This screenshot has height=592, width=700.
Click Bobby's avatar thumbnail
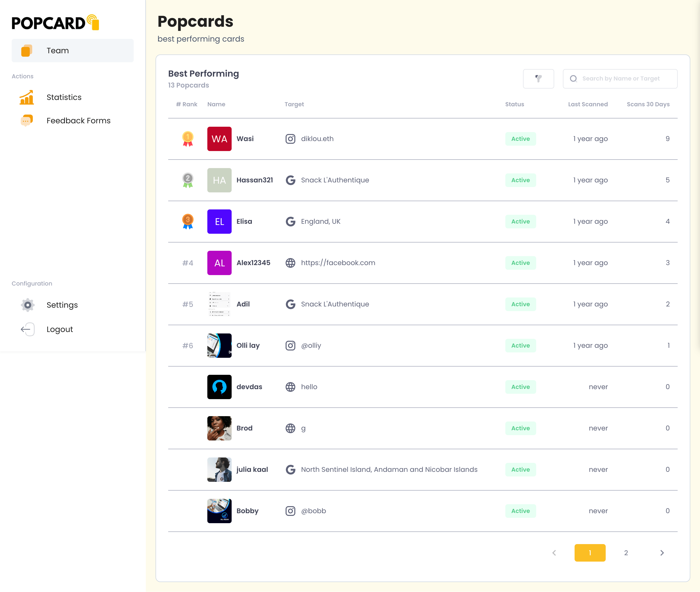pyautogui.click(x=219, y=511)
